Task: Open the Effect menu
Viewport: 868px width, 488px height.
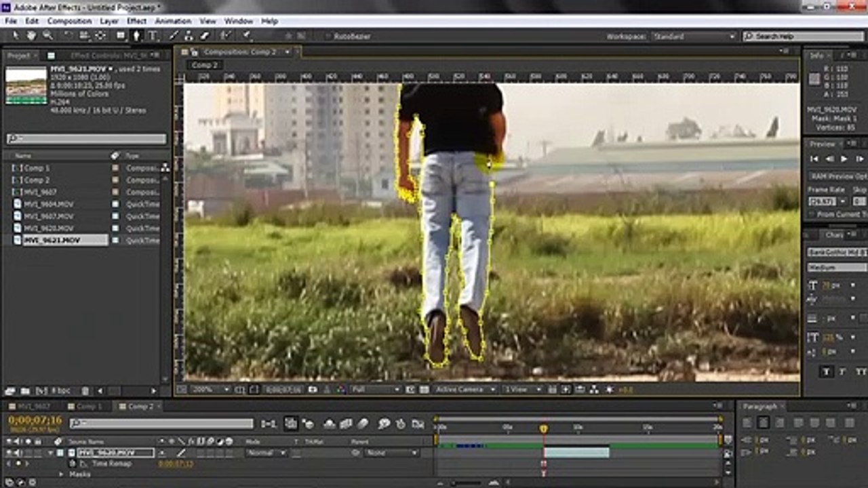Action: coord(136,21)
